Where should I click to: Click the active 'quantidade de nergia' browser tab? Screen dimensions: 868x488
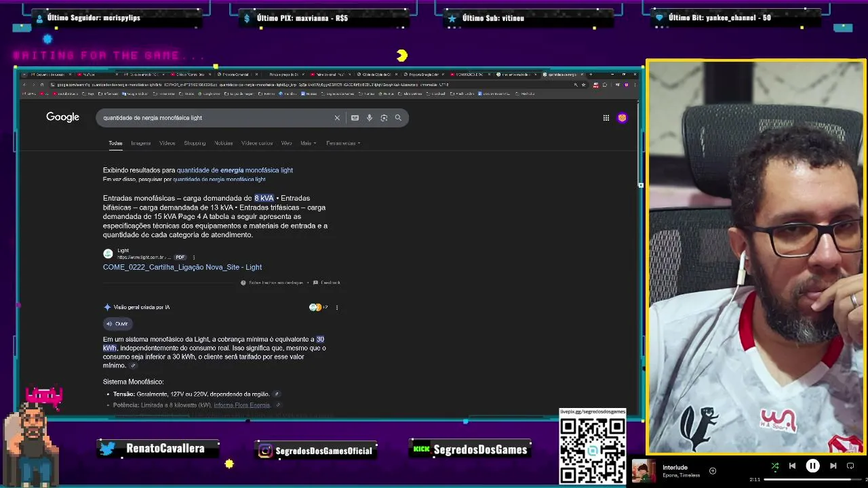tap(561, 75)
